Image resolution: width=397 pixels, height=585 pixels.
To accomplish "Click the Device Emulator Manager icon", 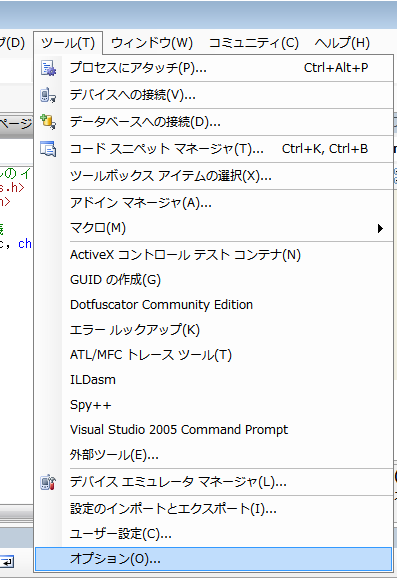I will click(48, 482).
